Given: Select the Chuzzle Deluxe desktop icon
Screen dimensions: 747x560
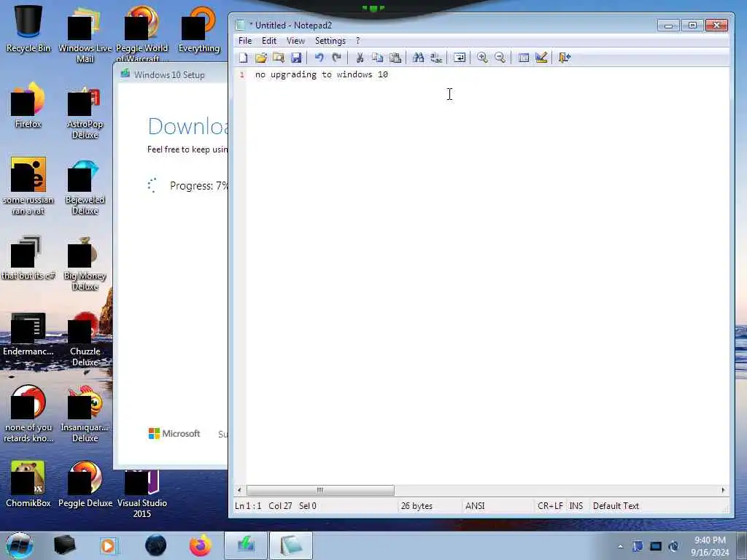Looking at the screenshot, I should click(85, 338).
